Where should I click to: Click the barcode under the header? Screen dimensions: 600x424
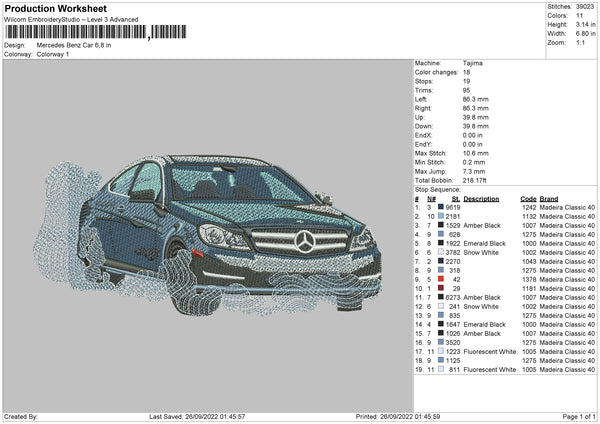(x=96, y=32)
